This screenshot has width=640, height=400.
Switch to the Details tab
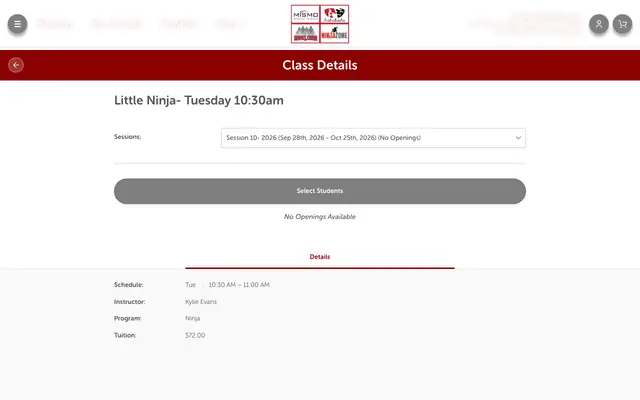click(x=320, y=257)
